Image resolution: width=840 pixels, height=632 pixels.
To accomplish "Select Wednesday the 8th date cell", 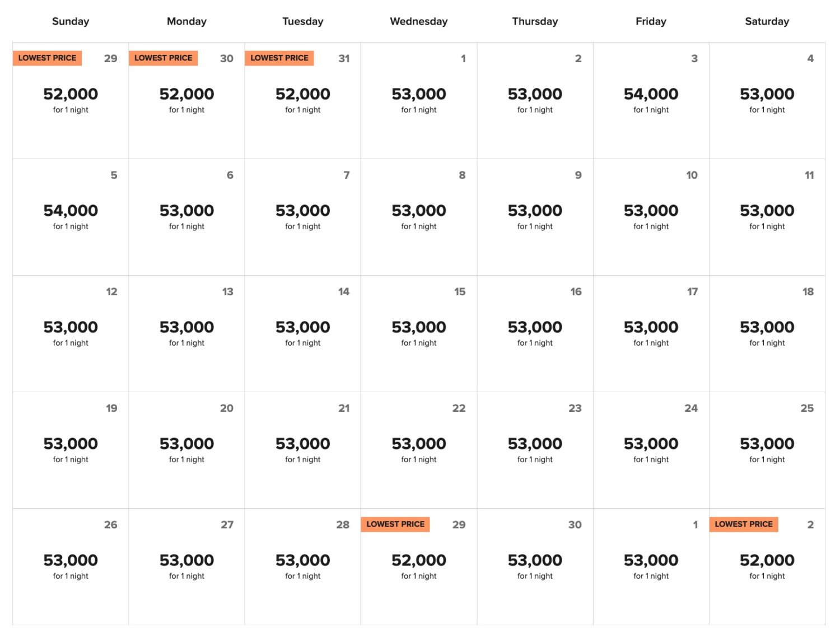I will [419, 217].
